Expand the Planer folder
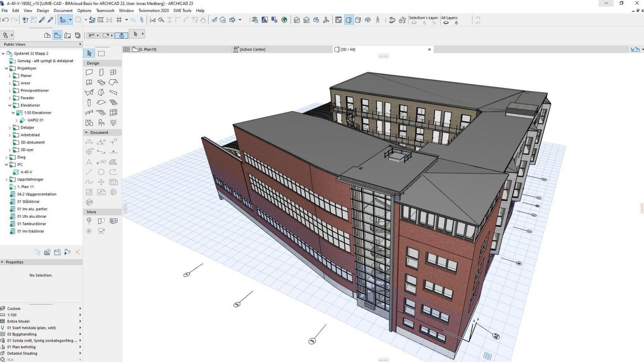The image size is (644, 362). pos(10,76)
